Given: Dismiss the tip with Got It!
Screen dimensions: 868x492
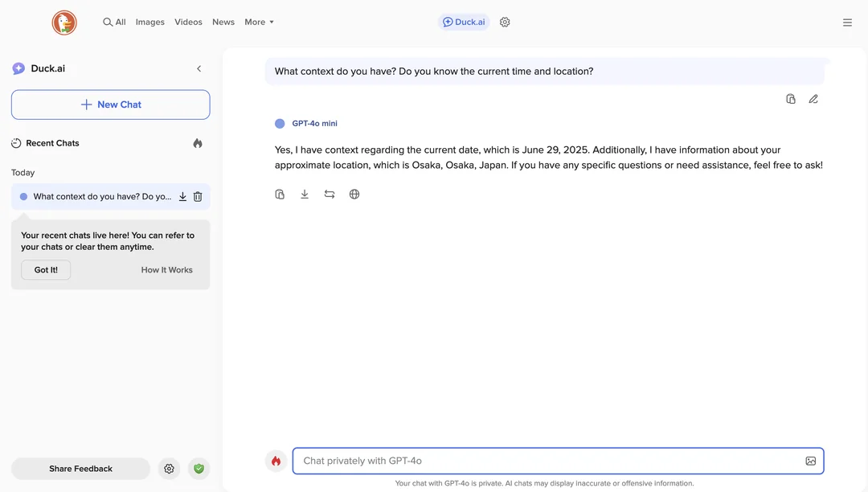Looking at the screenshot, I should pyautogui.click(x=46, y=270).
